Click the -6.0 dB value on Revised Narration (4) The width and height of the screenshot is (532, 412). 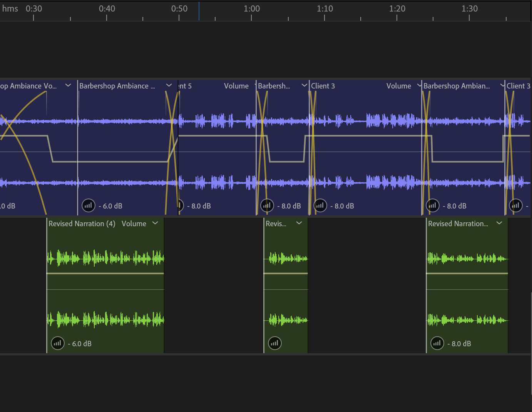(x=80, y=344)
